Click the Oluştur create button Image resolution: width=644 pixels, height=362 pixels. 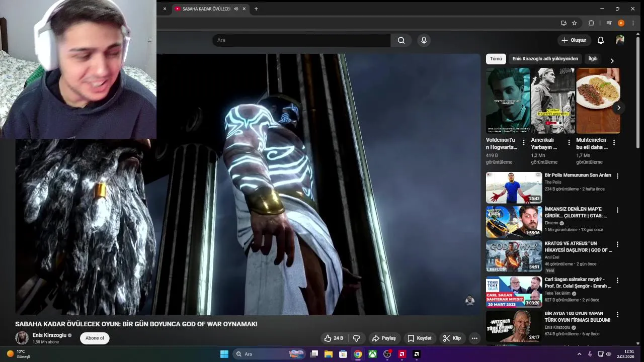(x=574, y=40)
